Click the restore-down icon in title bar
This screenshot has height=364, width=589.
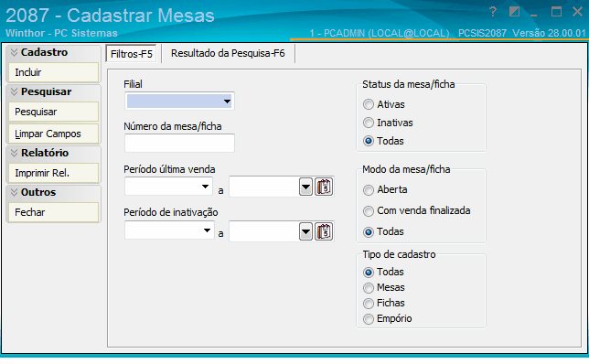tap(514, 12)
